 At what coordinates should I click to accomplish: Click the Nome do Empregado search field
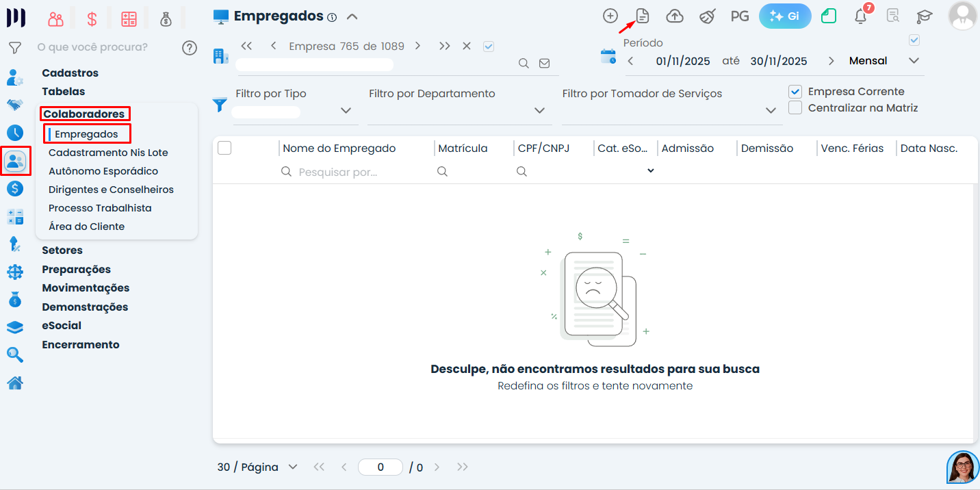click(x=356, y=172)
